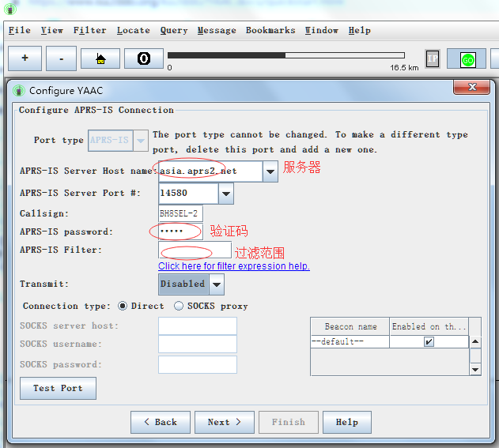Click the zoom in plus button
The width and height of the screenshot is (499, 448).
25,59
